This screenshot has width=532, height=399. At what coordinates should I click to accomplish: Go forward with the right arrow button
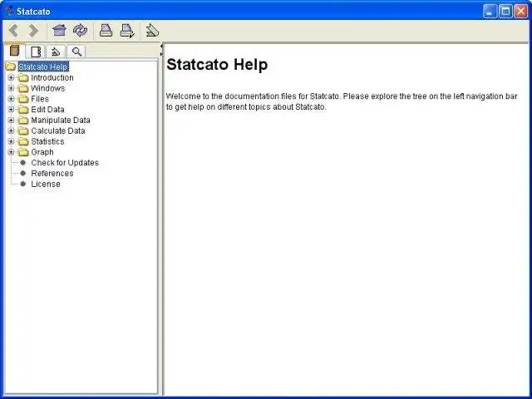pyautogui.click(x=33, y=31)
